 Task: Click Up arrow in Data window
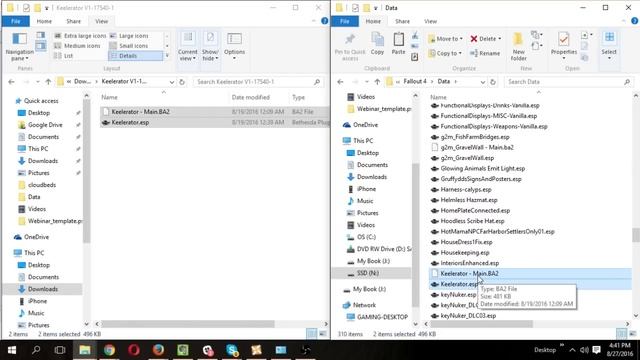point(377,82)
